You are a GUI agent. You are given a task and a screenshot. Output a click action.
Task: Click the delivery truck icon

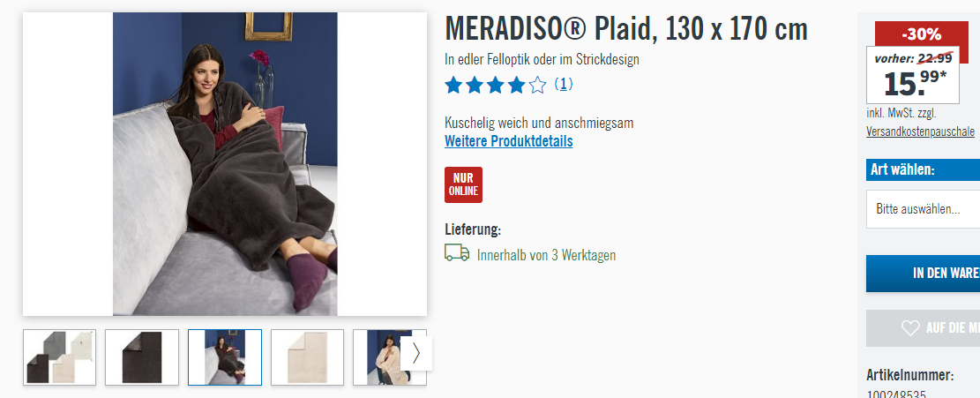click(x=457, y=253)
